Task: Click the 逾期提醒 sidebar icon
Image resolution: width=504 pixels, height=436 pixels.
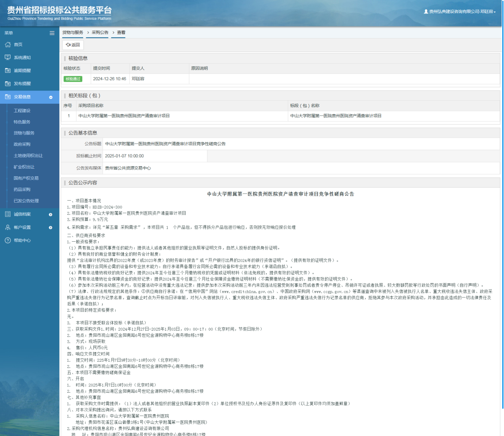Action: click(8, 70)
